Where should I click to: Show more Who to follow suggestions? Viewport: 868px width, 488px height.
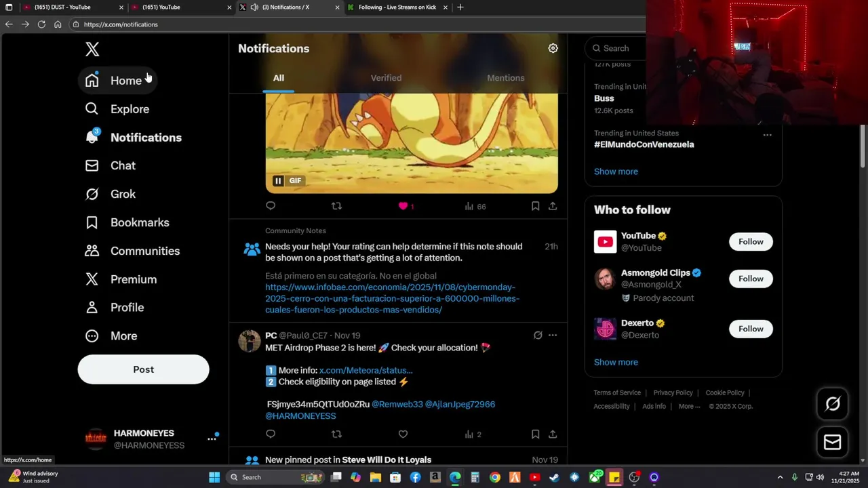616,362
